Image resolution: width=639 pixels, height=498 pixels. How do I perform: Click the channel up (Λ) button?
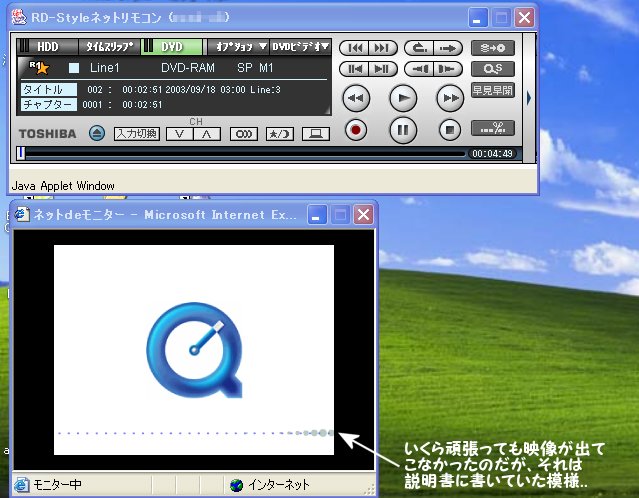pos(207,134)
